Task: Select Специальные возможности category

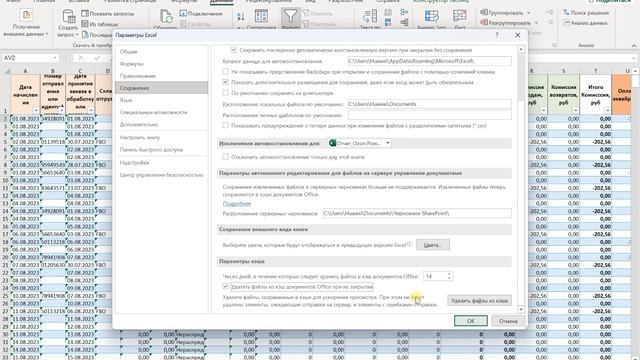Action: pos(161,112)
